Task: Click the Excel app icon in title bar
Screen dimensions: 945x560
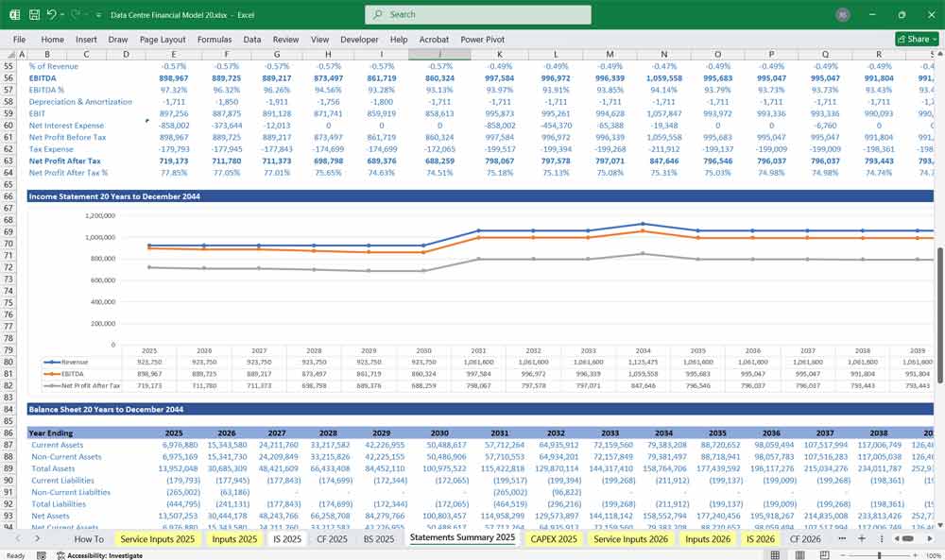Action: click(14, 14)
